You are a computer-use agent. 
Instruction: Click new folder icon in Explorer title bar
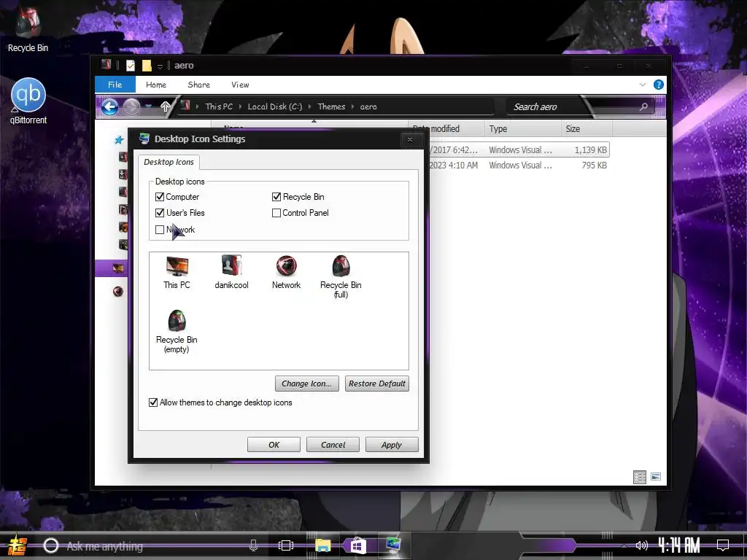click(x=146, y=65)
